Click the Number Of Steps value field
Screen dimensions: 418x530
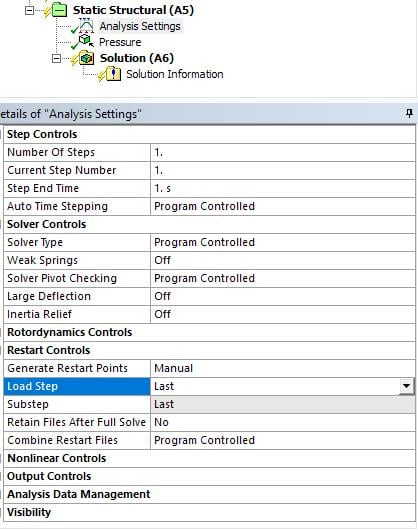point(283,152)
